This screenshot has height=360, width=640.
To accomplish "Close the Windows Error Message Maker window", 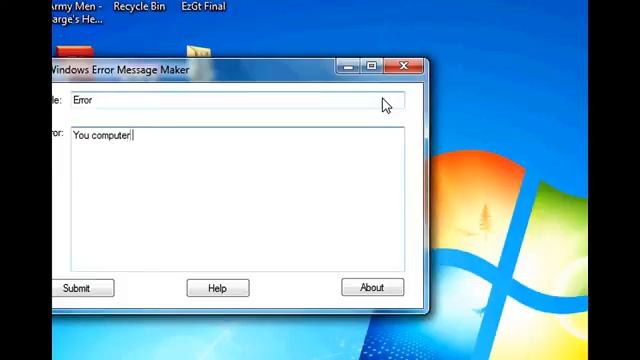I will pos(404,66).
